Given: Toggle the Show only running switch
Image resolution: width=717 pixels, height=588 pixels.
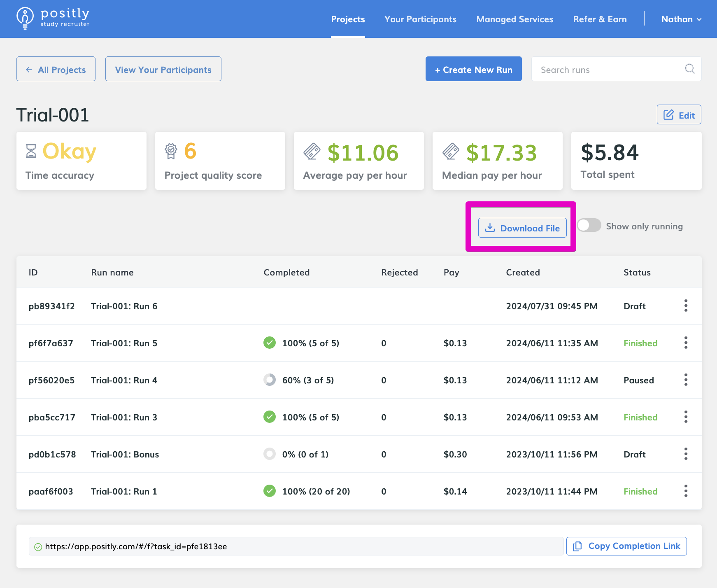Looking at the screenshot, I should click(x=589, y=226).
